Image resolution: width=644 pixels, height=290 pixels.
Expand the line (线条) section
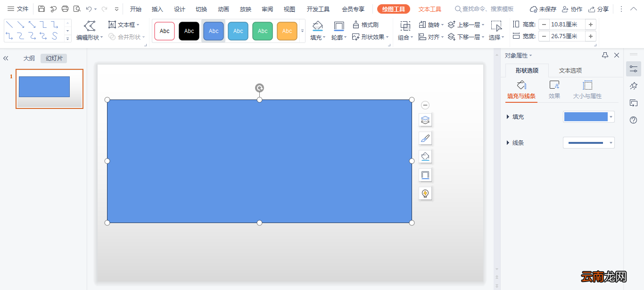coord(508,143)
